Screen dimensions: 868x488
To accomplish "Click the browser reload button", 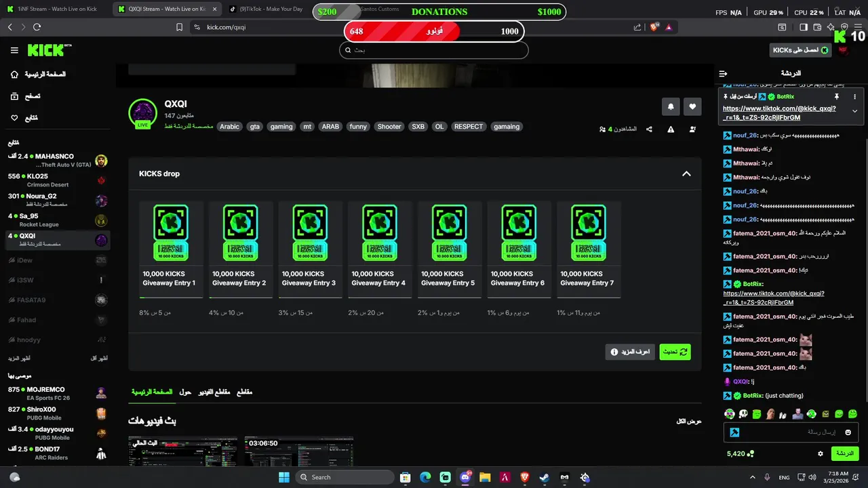I will pos(37,27).
